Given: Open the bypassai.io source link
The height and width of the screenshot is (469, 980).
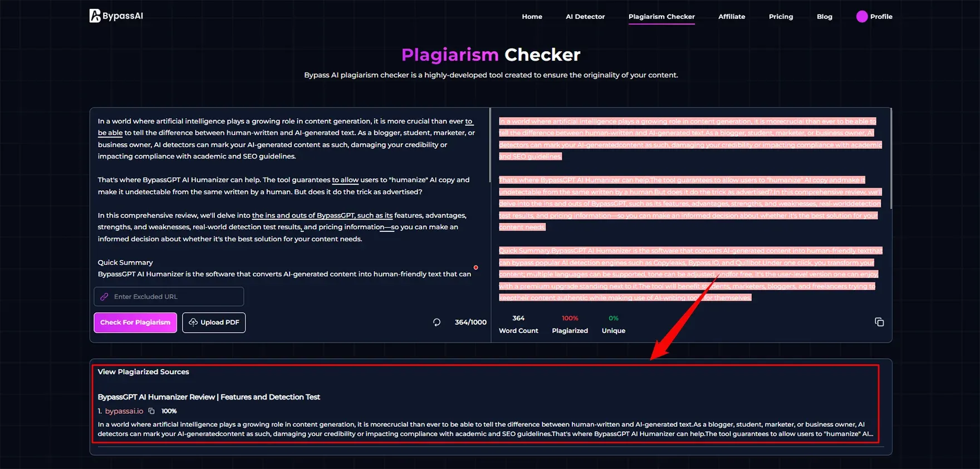Looking at the screenshot, I should coord(124,411).
